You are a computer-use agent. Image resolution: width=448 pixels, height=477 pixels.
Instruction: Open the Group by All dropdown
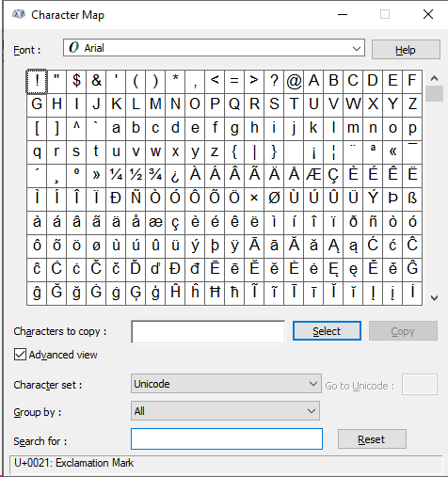[225, 411]
